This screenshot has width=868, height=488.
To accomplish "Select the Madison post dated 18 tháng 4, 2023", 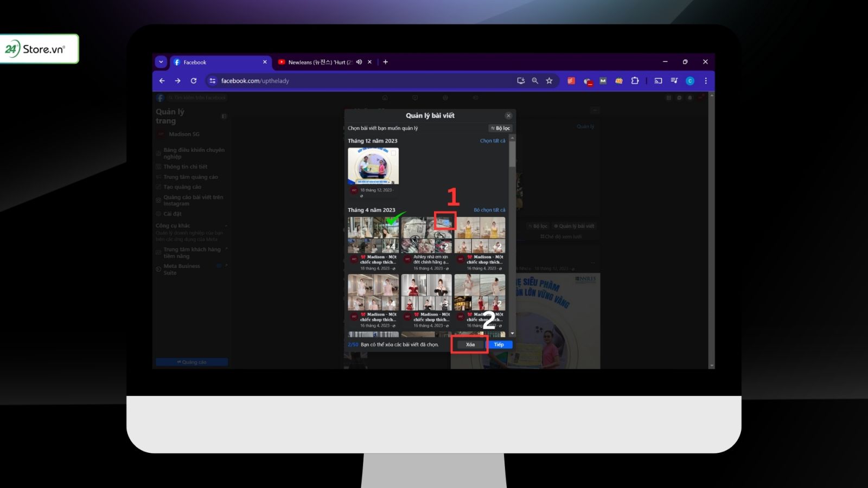I will click(x=373, y=235).
